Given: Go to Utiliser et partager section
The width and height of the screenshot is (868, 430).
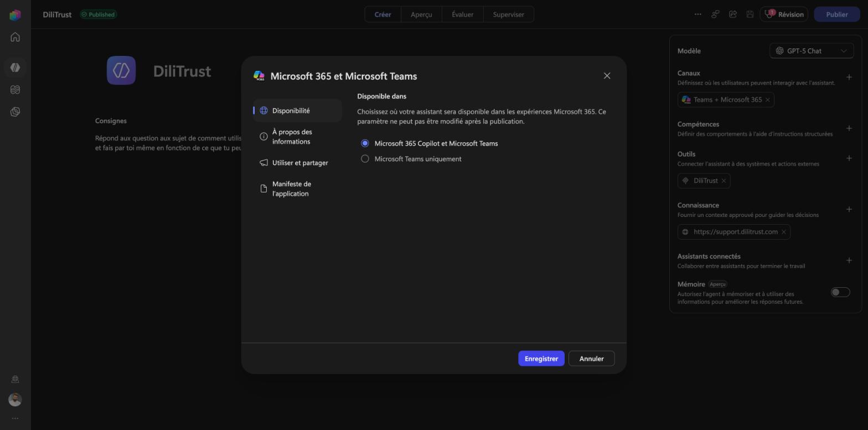Looking at the screenshot, I should 297,163.
